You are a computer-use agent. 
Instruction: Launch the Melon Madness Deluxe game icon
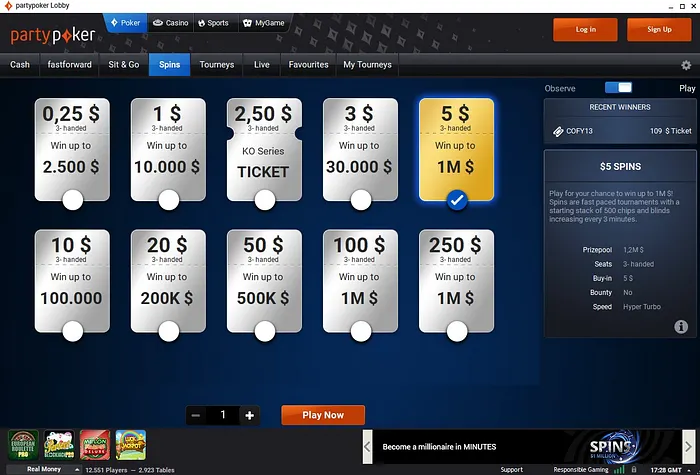[x=95, y=445]
